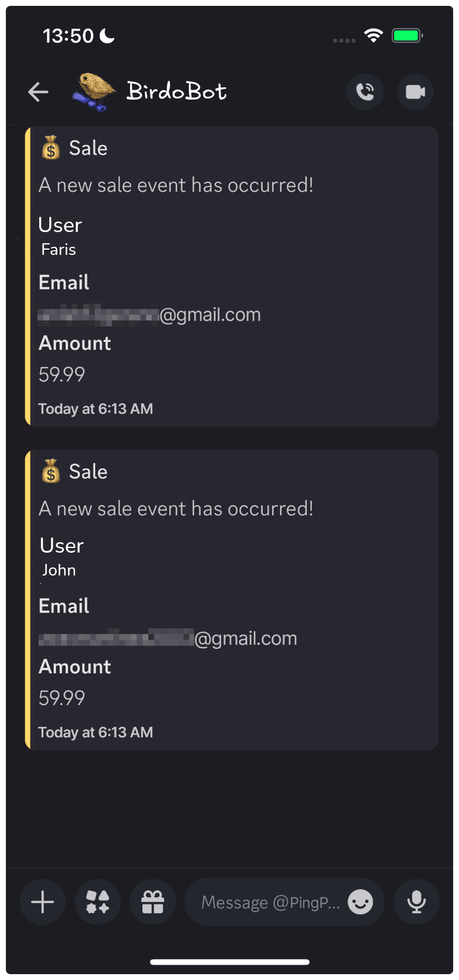Screen dimensions: 459x980
Task: Start a voice call with BirdoBot
Action: click(x=365, y=92)
